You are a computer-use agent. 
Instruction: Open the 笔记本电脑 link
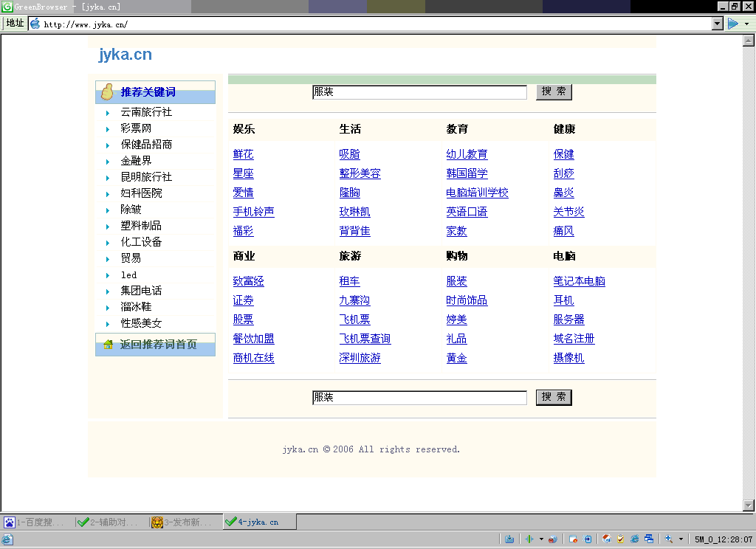point(579,281)
